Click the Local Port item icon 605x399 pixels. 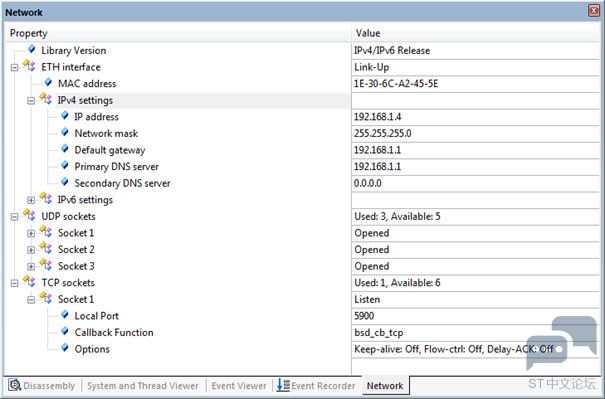pyautogui.click(x=65, y=315)
